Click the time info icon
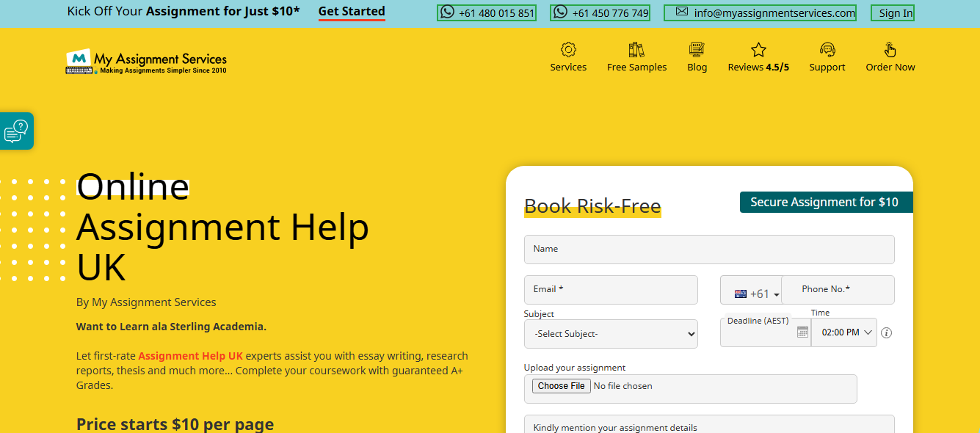Viewport: 980px width, 433px height. (886, 332)
